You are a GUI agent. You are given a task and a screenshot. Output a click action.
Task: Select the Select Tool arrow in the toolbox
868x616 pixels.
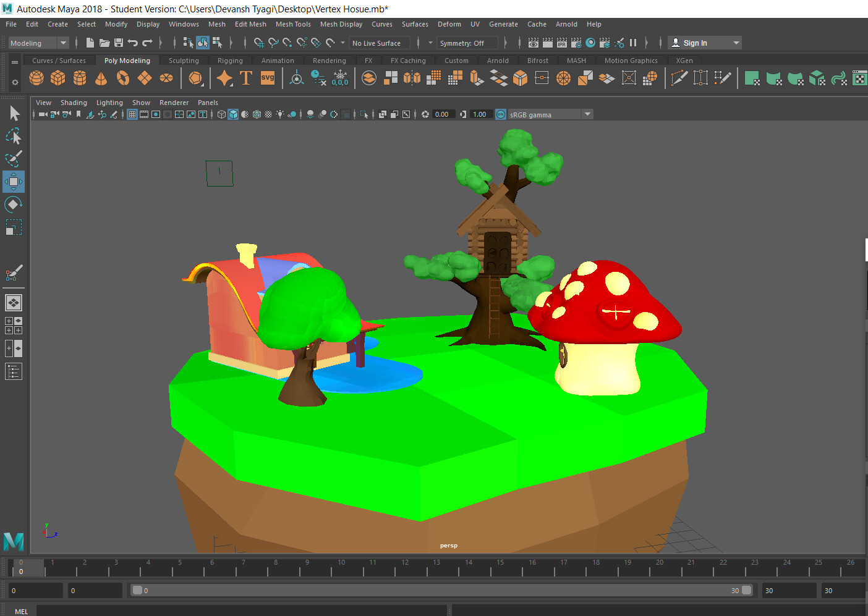point(13,113)
